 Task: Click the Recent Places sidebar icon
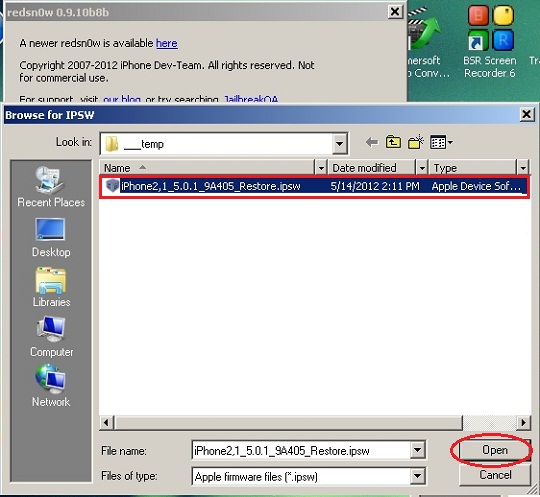pos(51,187)
